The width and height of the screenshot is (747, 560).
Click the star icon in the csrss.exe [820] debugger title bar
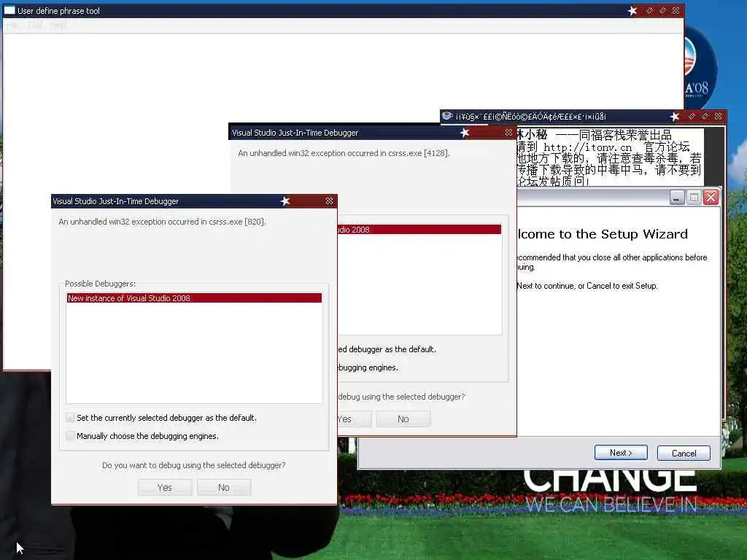(285, 201)
